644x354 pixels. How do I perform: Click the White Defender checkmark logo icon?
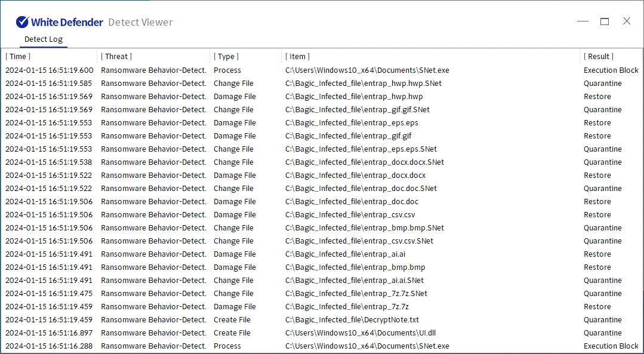point(22,22)
